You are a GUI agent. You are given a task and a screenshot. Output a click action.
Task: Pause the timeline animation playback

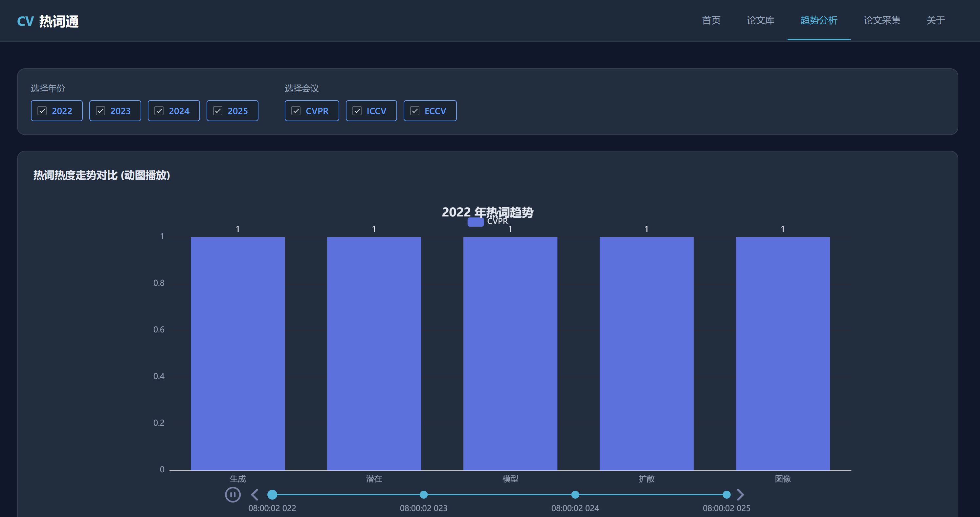(x=233, y=495)
